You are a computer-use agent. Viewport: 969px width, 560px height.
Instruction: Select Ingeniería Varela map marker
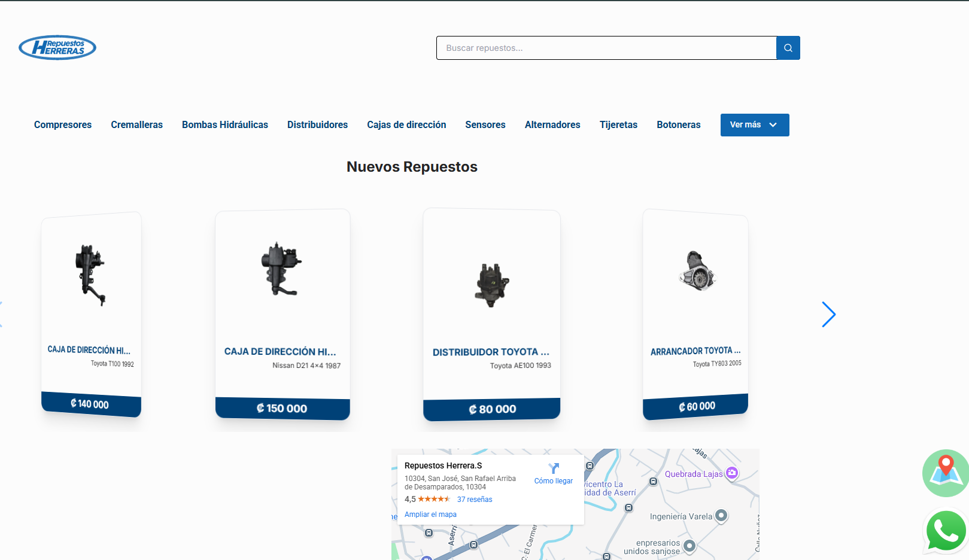[721, 516]
